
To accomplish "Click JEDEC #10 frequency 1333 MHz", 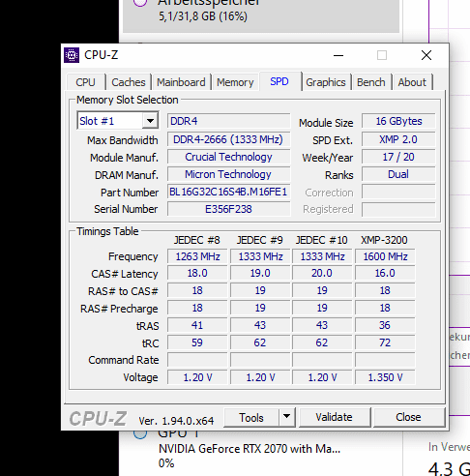I will pos(322,256).
